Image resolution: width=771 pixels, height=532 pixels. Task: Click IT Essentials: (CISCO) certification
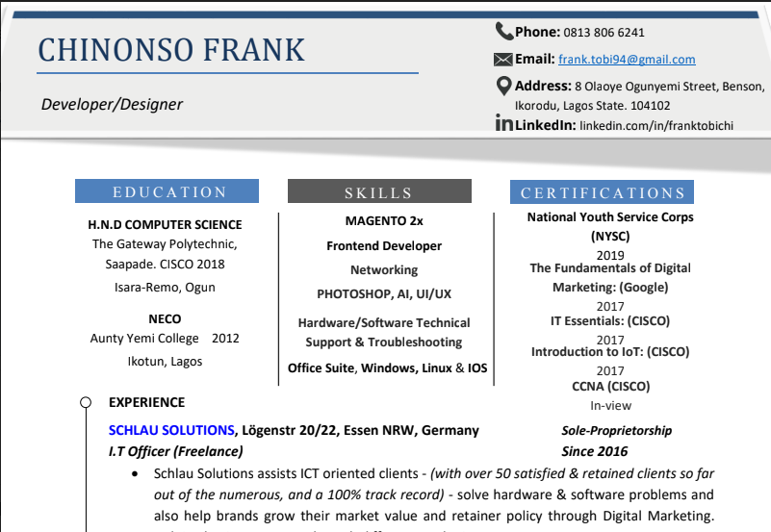(610, 321)
